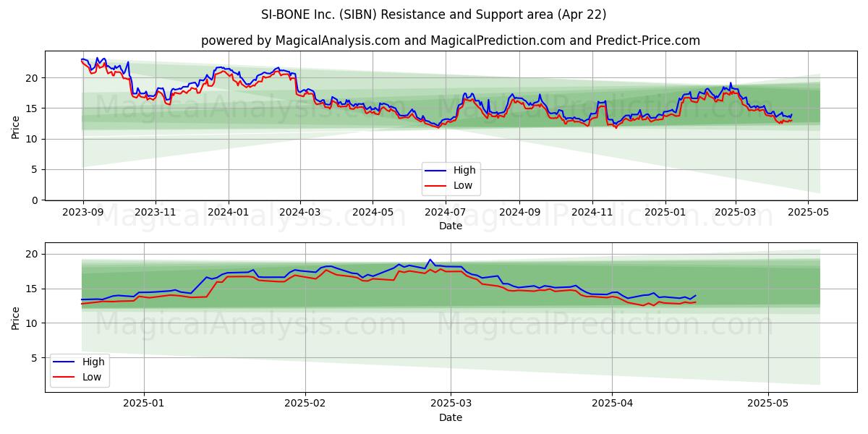Click the '2024-09' tick label on the top x-axis
The width and height of the screenshot is (868, 434).
[519, 212]
